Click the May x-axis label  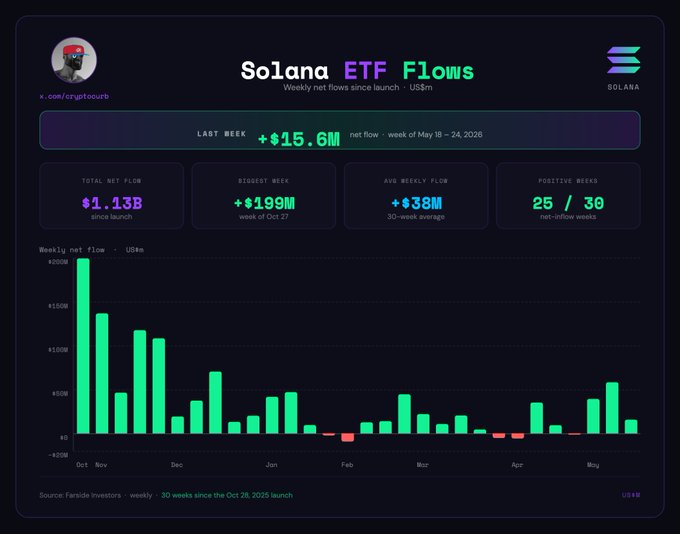pyautogui.click(x=593, y=465)
